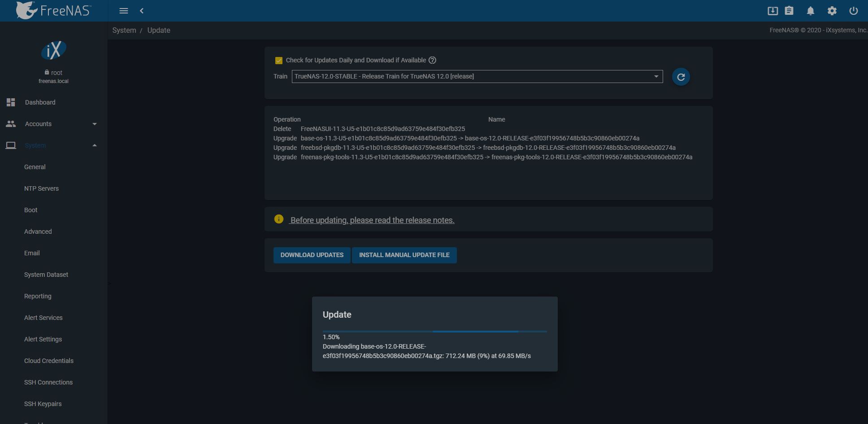Screen dimensions: 868x424
Task: Click the update download progress bar
Action: click(435, 332)
